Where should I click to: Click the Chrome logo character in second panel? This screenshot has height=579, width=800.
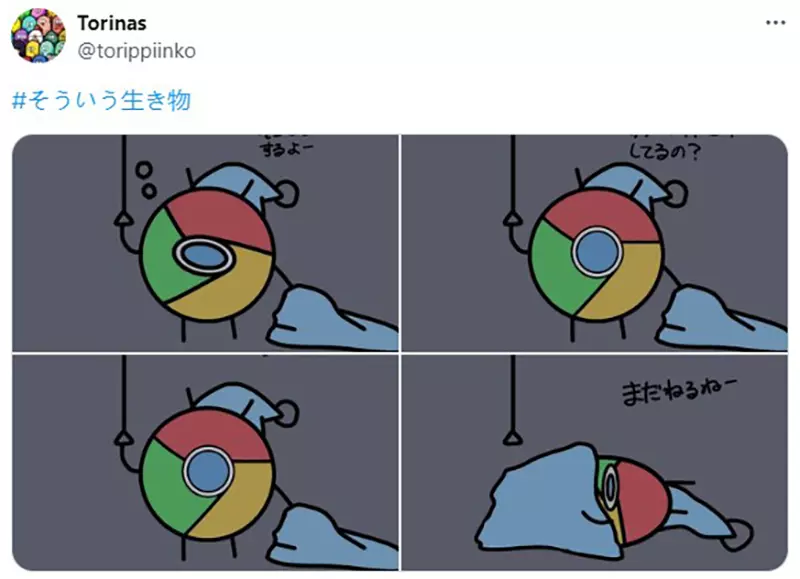596,255
